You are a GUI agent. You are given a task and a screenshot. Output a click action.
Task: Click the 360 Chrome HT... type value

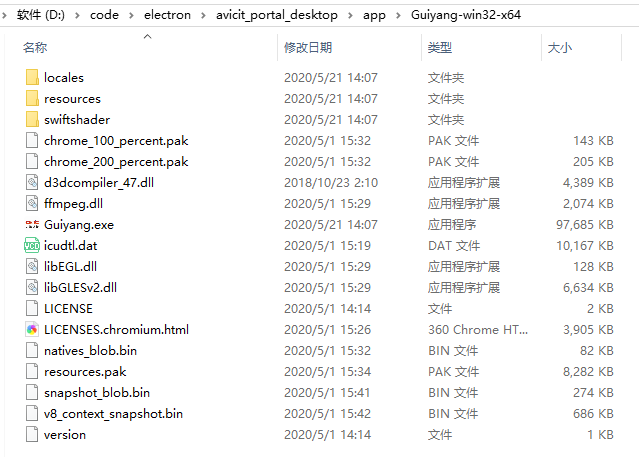coord(478,329)
